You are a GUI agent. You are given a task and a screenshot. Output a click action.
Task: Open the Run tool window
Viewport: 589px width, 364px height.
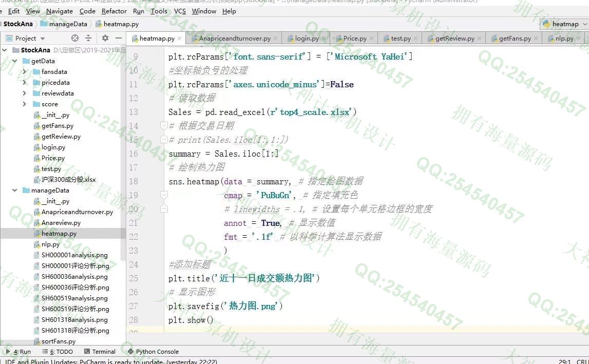(x=18, y=352)
